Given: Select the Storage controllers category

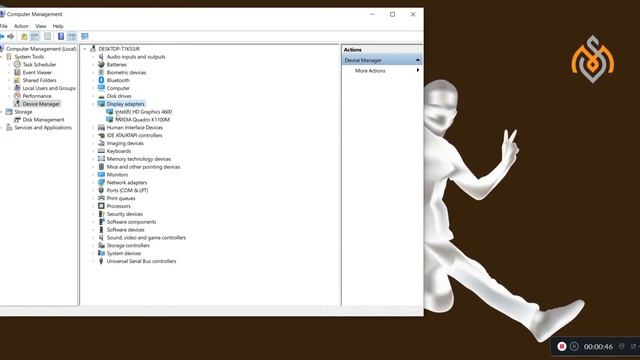Looking at the screenshot, I should (x=128, y=245).
